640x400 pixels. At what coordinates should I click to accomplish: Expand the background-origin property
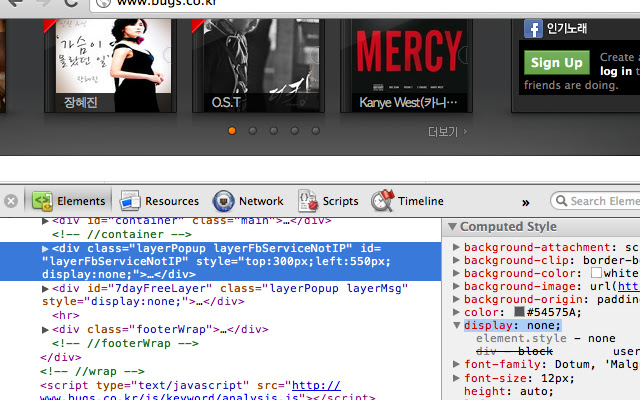pos(456,299)
